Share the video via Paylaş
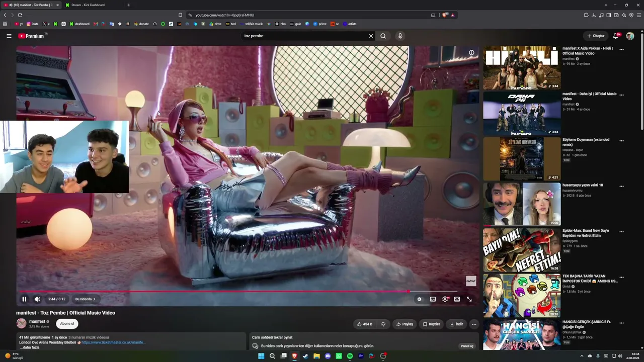 pyautogui.click(x=405, y=324)
